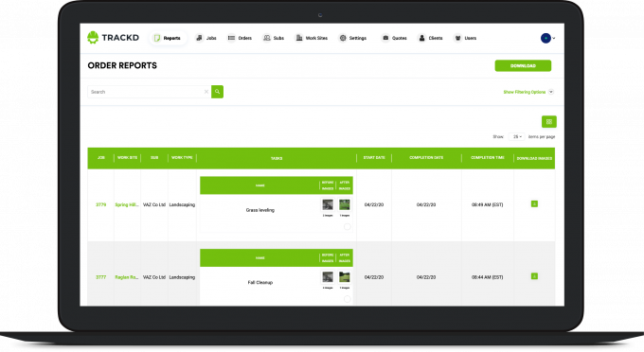Viewport: 644px width, 352px height.
Task: Click the green Download button
Action: pos(523,65)
